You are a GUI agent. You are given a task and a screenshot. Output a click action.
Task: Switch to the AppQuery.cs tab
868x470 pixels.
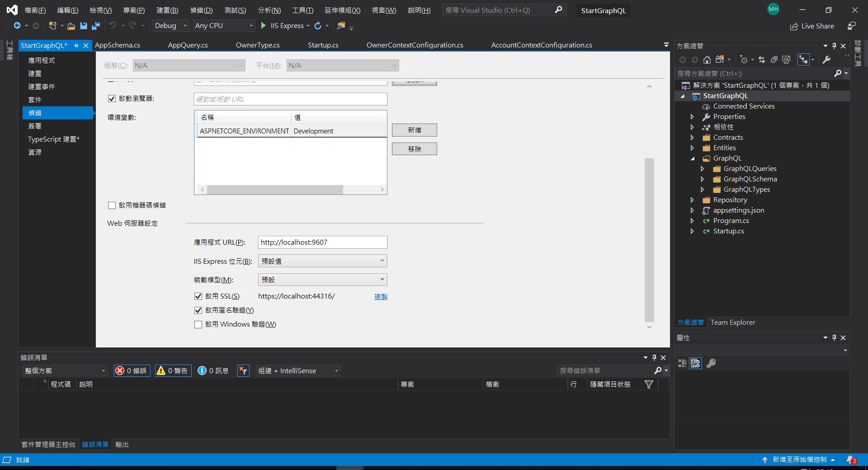pyautogui.click(x=188, y=45)
